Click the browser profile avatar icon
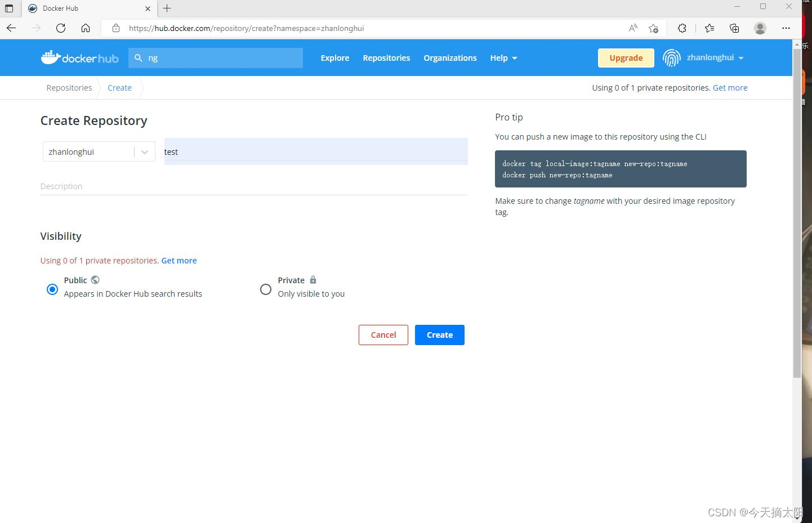 coord(760,28)
